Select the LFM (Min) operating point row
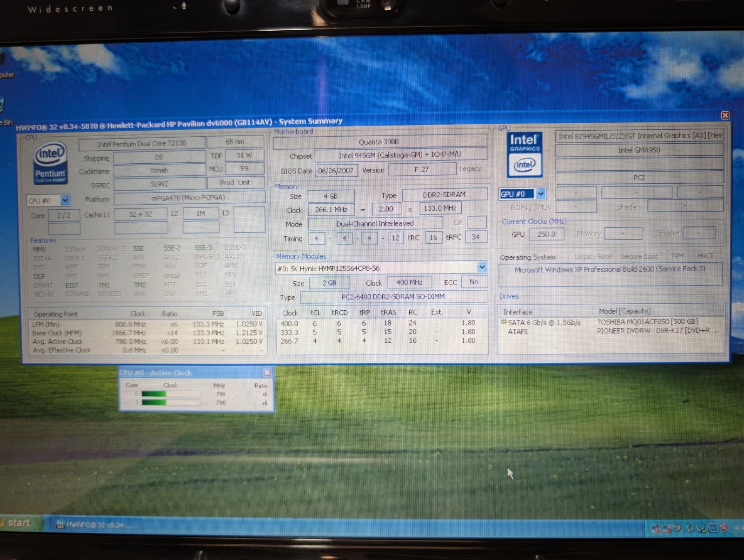Viewport: 744px width, 560px height. (x=147, y=324)
